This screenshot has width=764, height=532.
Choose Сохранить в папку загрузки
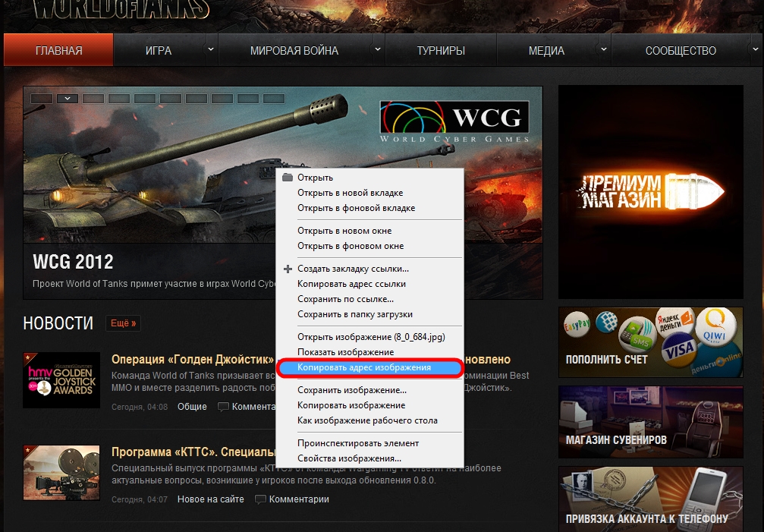[x=369, y=313]
